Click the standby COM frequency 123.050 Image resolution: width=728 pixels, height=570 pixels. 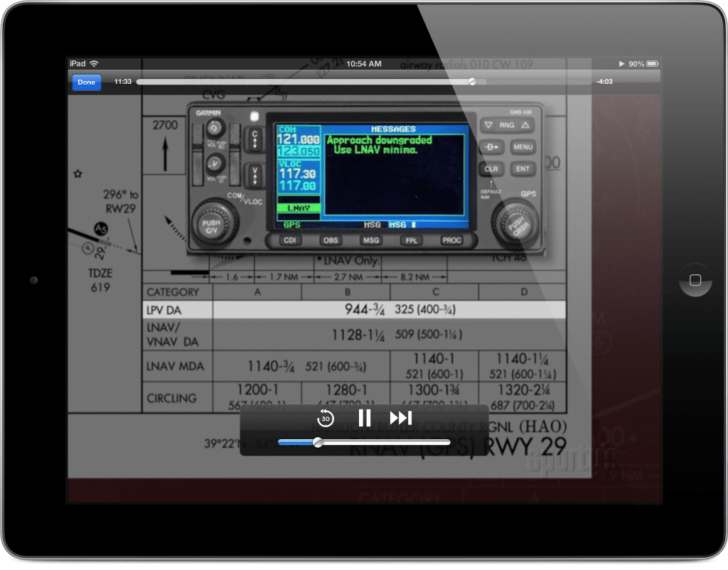[299, 151]
